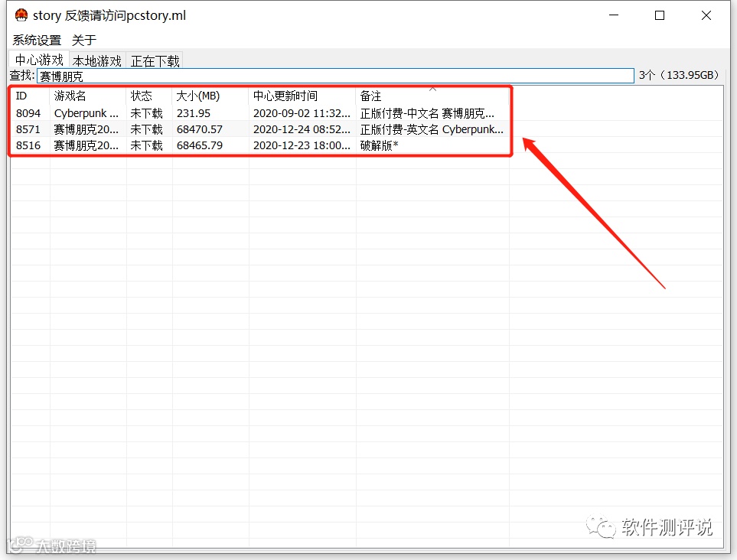The height and width of the screenshot is (560, 737).
Task: Click the note 正版付费-英文名 Cyberpunk...
Action: [x=432, y=129]
